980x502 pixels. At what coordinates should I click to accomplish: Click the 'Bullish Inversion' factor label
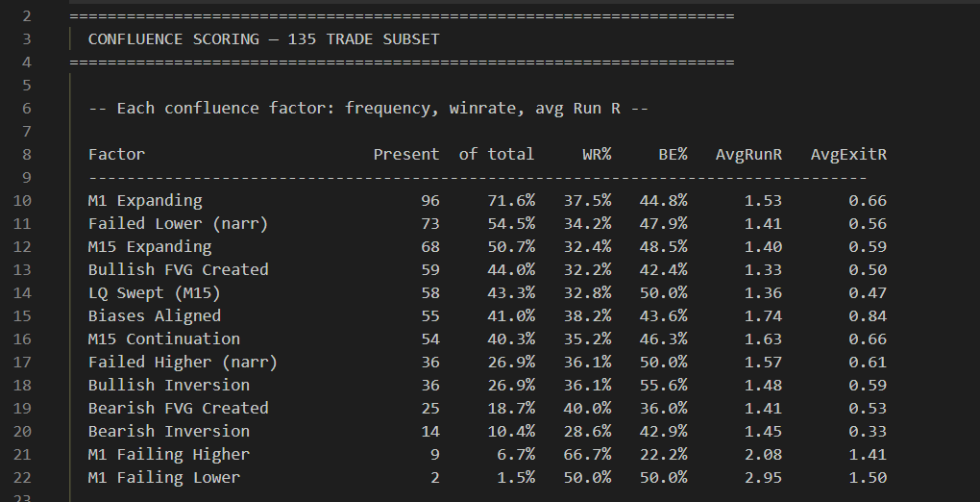pos(169,385)
